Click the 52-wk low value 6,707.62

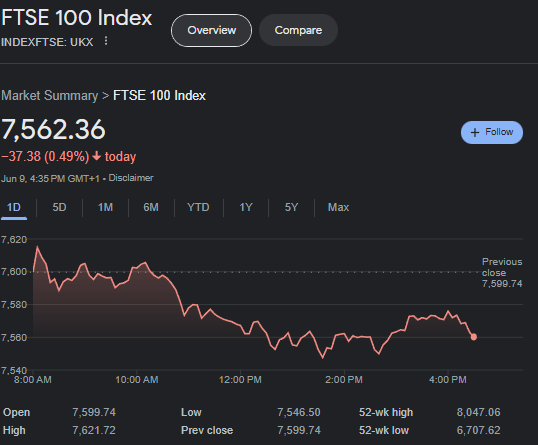coord(478,430)
